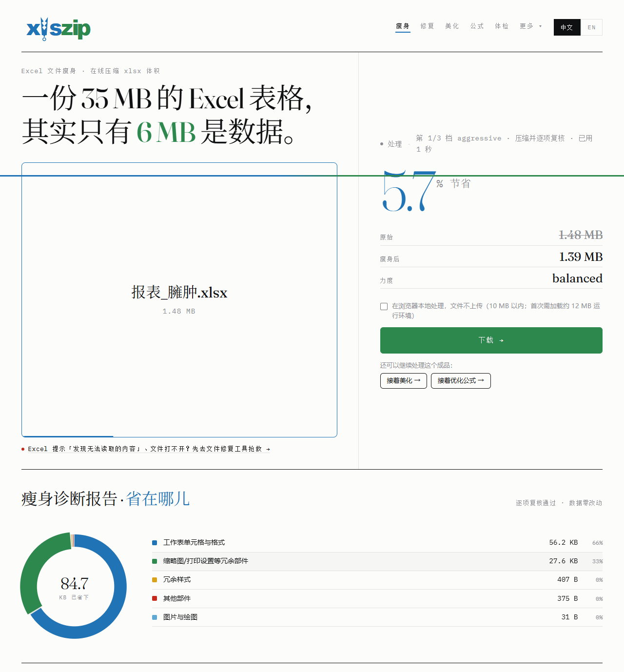This screenshot has height=672, width=624.
Task: Click the 27.6 KB value
Action: coord(564,561)
